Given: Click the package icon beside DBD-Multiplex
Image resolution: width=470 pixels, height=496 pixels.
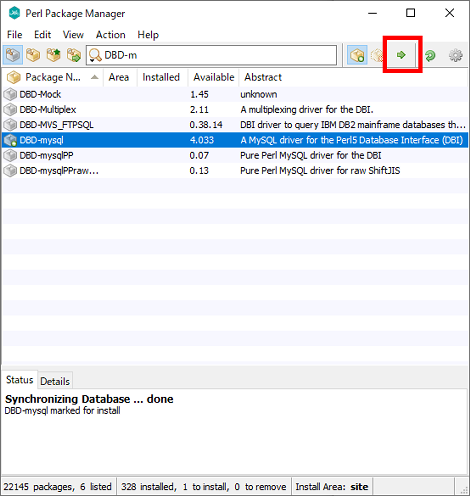Looking at the screenshot, I should click(10, 110).
